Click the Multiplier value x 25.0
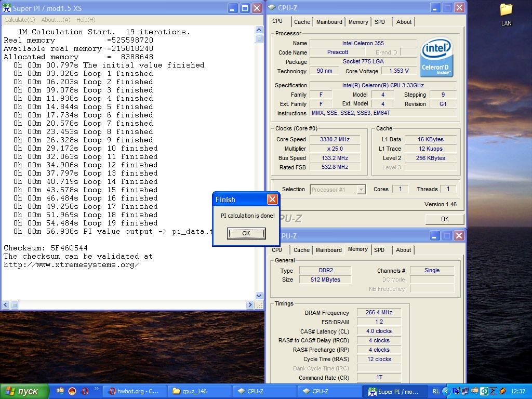The height and width of the screenshot is (399, 532). tap(335, 149)
